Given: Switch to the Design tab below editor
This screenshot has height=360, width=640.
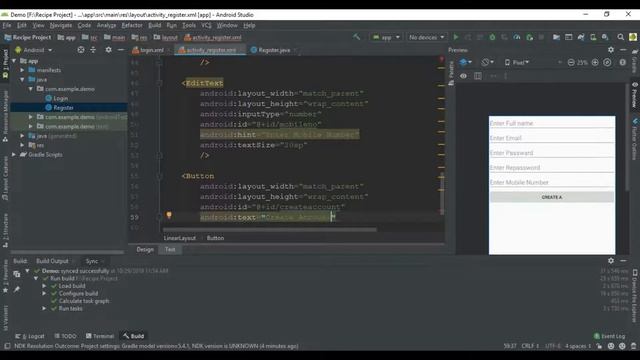Looking at the screenshot, I should pos(145,249).
